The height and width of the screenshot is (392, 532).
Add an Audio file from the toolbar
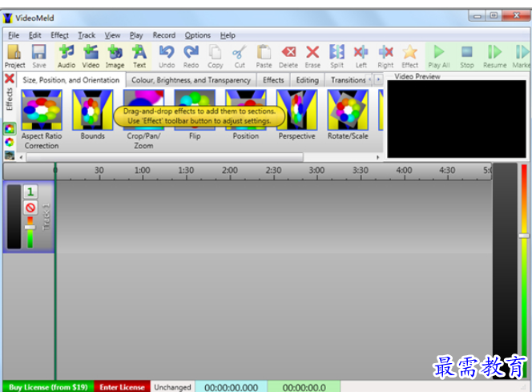(66, 56)
